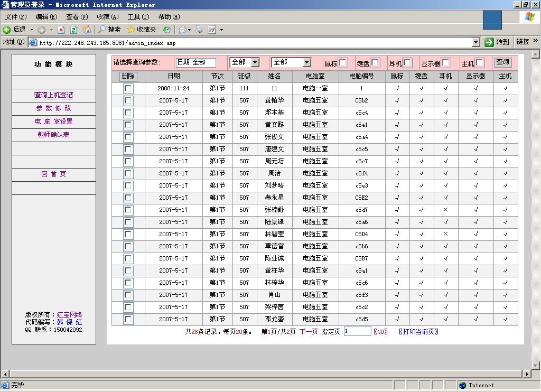Screen dimensions: 541x392
Task: Check the delete box for 黄镇华 row
Action: pos(128,100)
